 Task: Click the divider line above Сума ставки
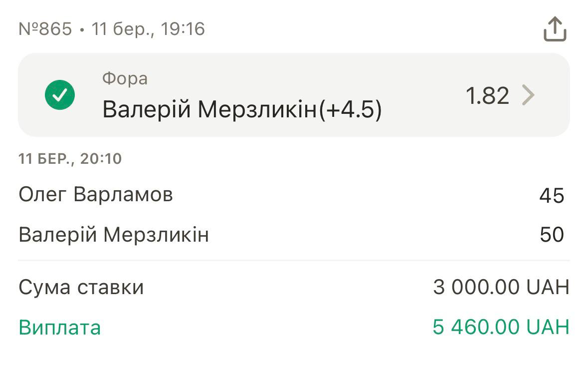click(x=293, y=260)
